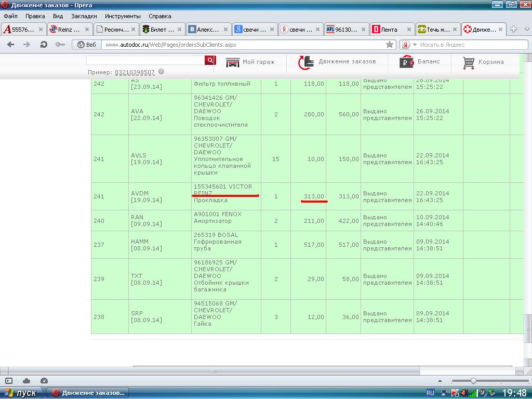The image size is (532, 399).
Task: Go back to the previous page
Action: coord(10,45)
